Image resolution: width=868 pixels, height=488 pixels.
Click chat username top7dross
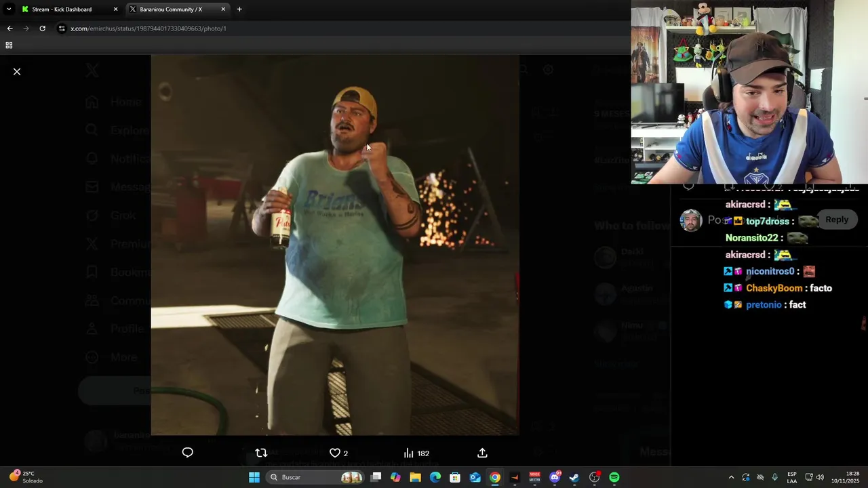point(768,221)
